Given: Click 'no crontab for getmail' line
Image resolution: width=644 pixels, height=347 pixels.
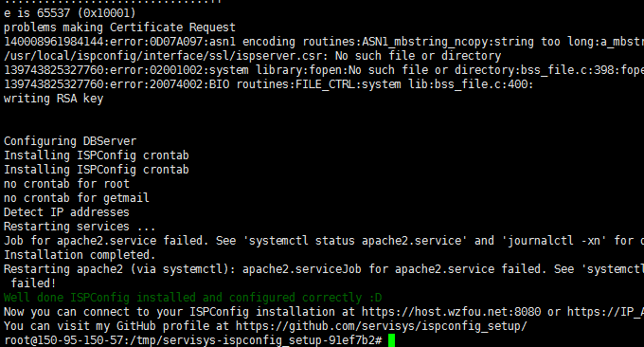Looking at the screenshot, I should pos(77,198).
